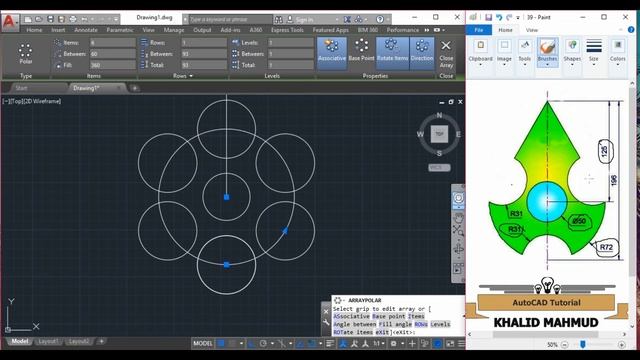
Task: Open the Parametric ribbon tab
Action: pyautogui.click(x=120, y=30)
